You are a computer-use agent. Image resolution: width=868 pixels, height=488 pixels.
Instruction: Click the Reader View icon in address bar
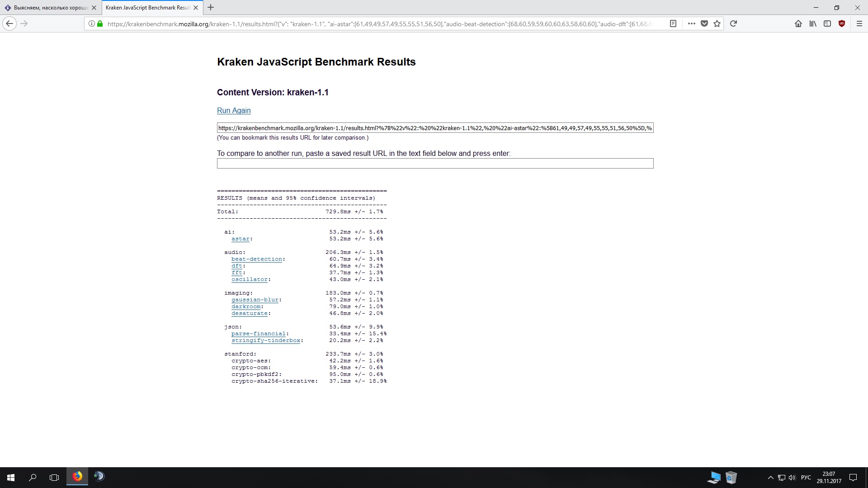673,23
